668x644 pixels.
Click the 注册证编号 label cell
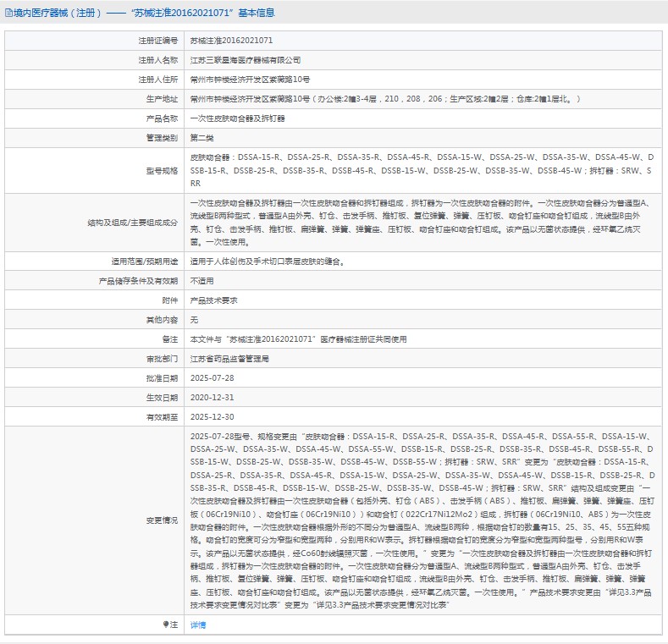(x=94, y=41)
